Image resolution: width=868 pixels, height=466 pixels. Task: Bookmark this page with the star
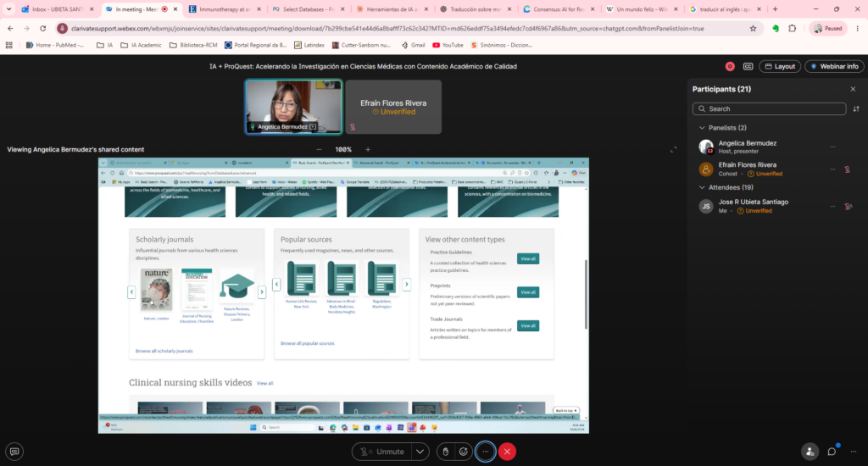753,28
